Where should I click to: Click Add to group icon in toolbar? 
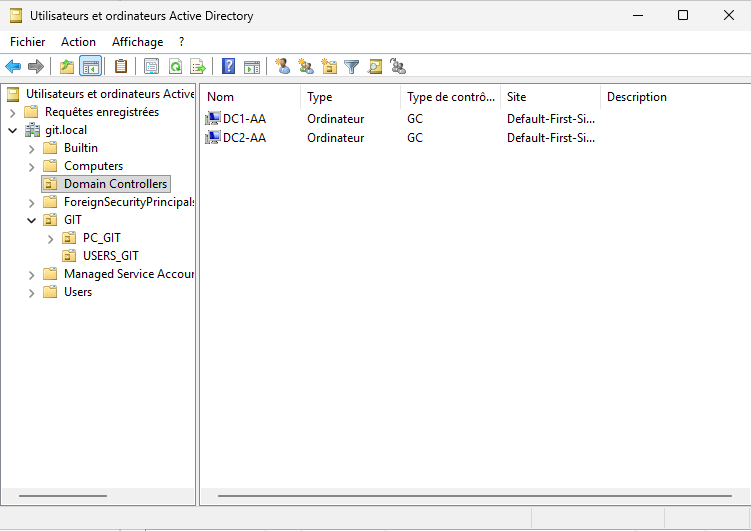[398, 67]
